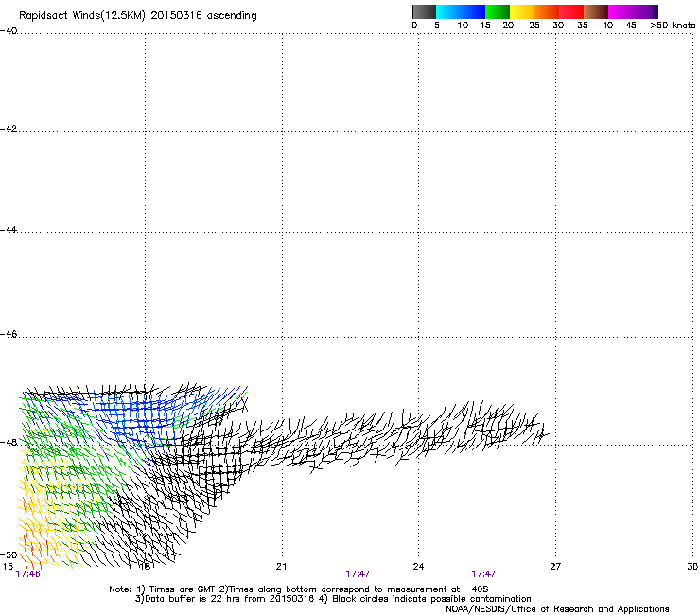Click the green 15-20 knots color swatch

pyautogui.click(x=498, y=11)
